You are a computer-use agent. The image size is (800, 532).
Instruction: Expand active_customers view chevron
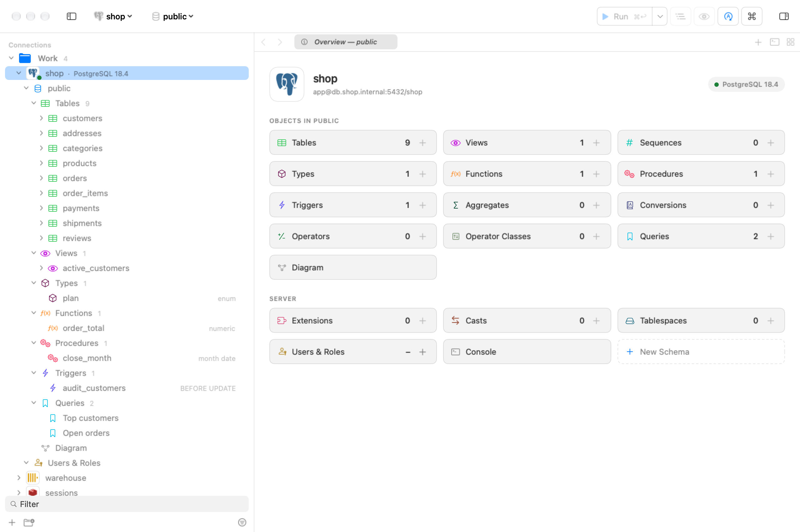click(x=41, y=268)
